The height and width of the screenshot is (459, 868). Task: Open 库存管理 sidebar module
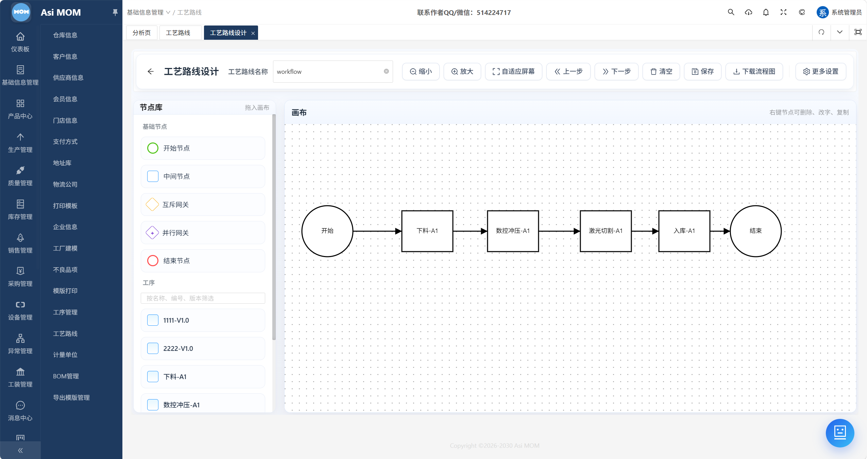[x=20, y=209]
